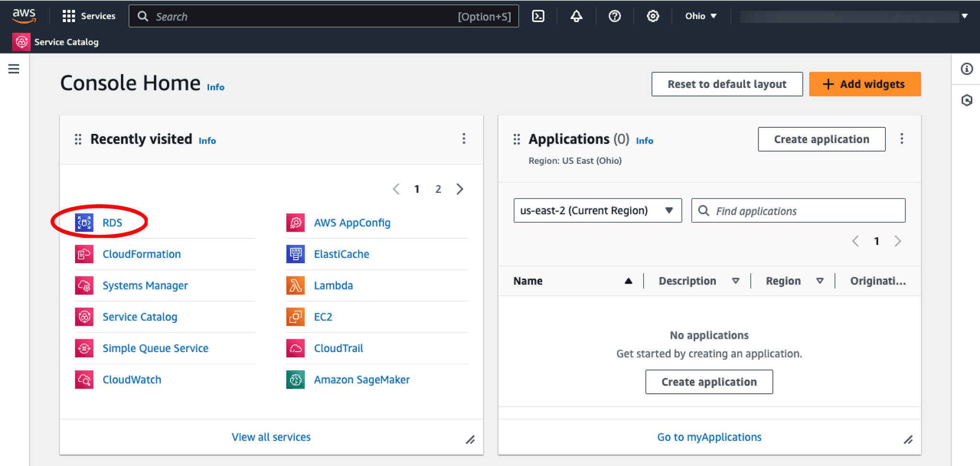Click the CloudTrail service icon
This screenshot has width=980, height=466.
tap(296, 348)
